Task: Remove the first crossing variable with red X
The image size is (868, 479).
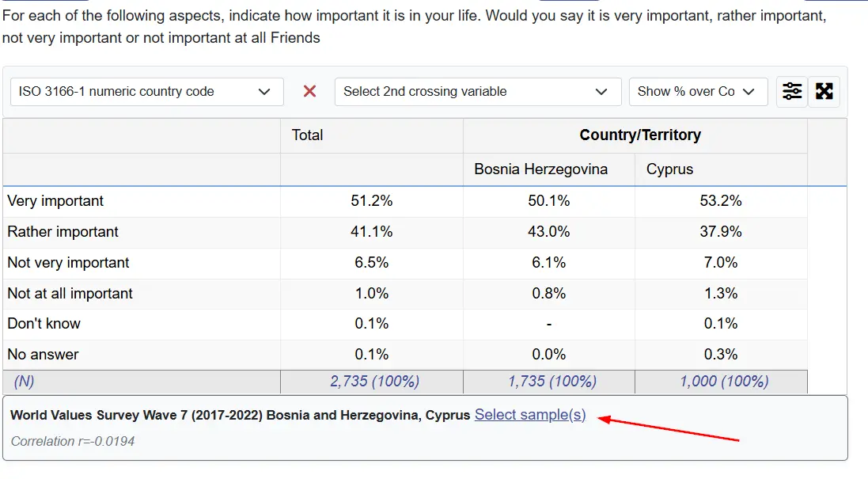Action: click(x=309, y=92)
